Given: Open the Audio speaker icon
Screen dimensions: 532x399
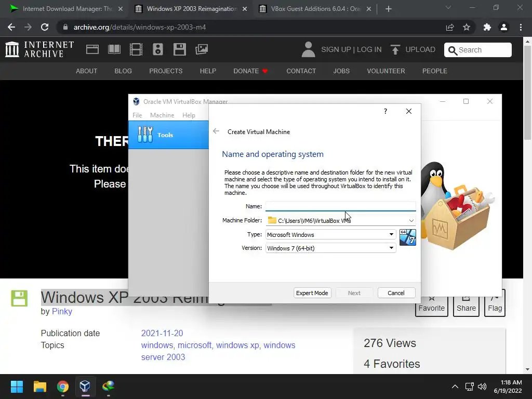Looking at the screenshot, I should tap(158, 49).
